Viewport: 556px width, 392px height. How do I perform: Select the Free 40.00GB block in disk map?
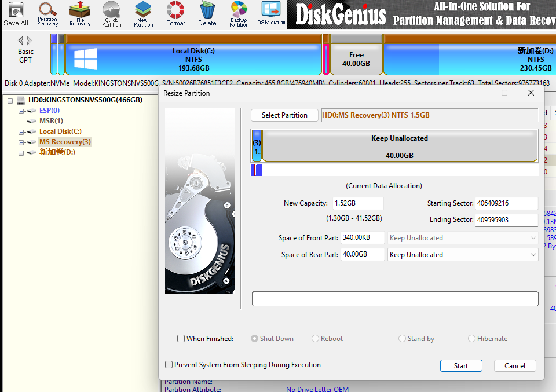click(x=356, y=54)
